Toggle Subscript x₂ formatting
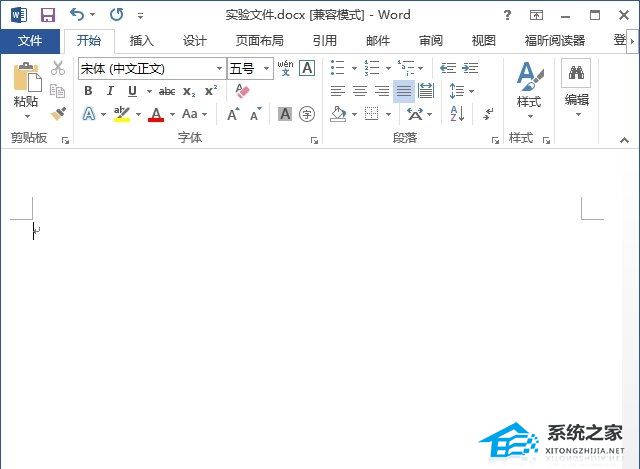This screenshot has width=640, height=469. (189, 91)
